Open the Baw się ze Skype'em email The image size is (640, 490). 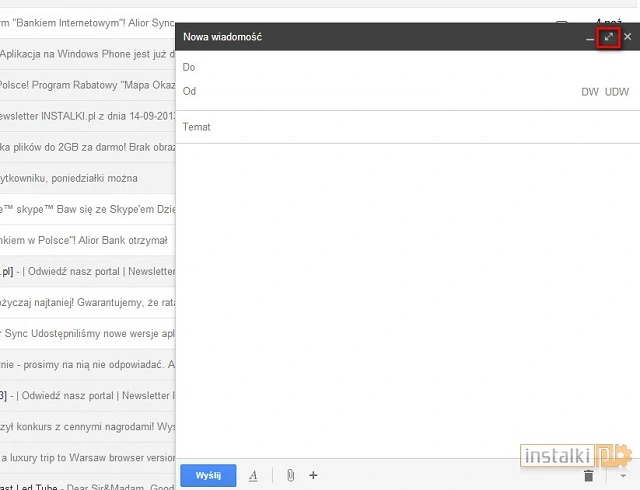(x=87, y=209)
